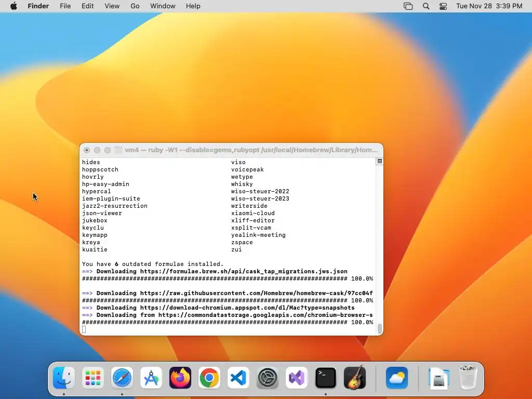The width and height of the screenshot is (532, 399).
Task: Click 'keymapp' in the Terminal output
Action: (x=95, y=235)
